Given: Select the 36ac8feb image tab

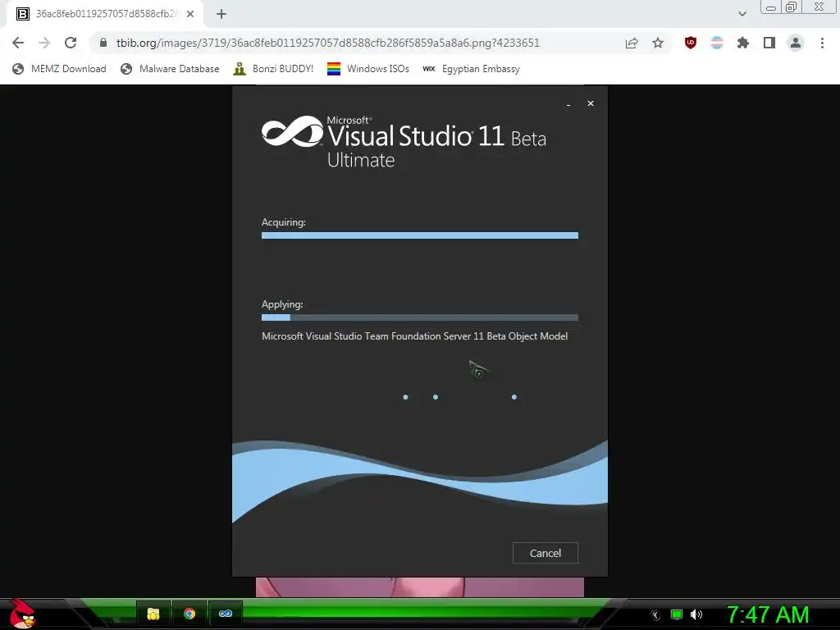Looking at the screenshot, I should pyautogui.click(x=105, y=14).
